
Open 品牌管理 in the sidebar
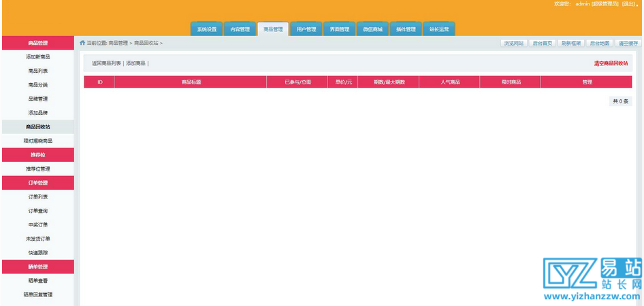click(38, 99)
